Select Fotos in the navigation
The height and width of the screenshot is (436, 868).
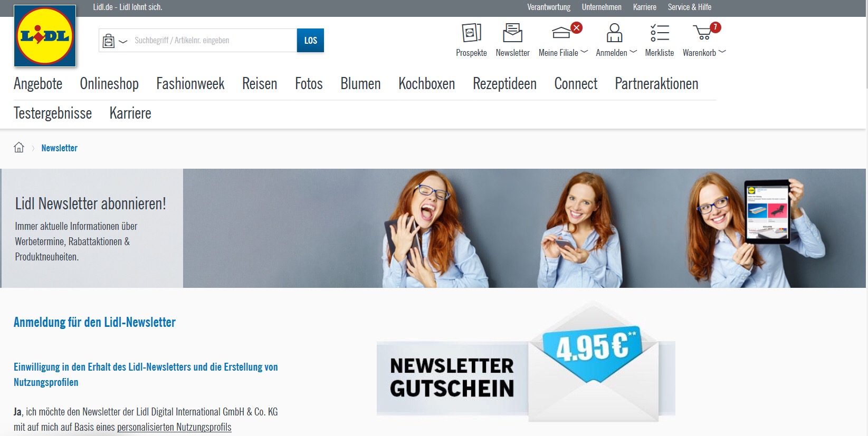(x=309, y=84)
